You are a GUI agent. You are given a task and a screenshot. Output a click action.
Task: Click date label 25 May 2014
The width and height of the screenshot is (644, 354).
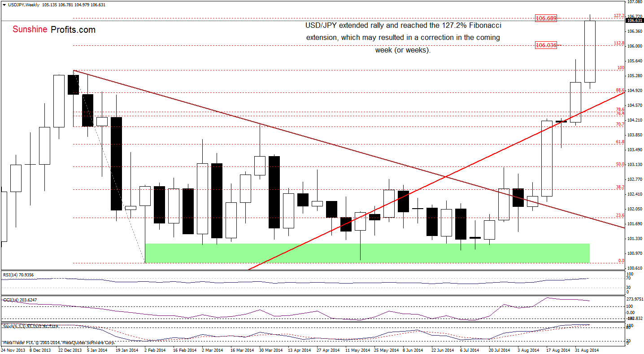coord(386,350)
